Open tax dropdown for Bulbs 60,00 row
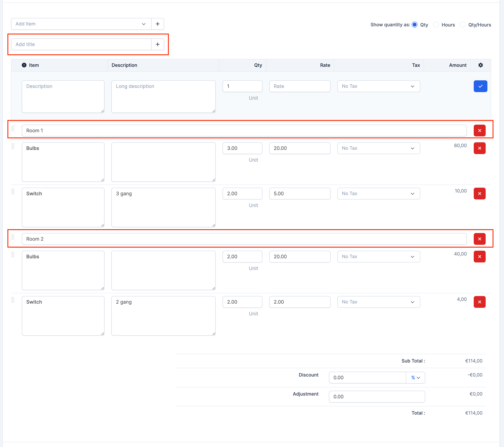This screenshot has width=504, height=447. point(379,148)
